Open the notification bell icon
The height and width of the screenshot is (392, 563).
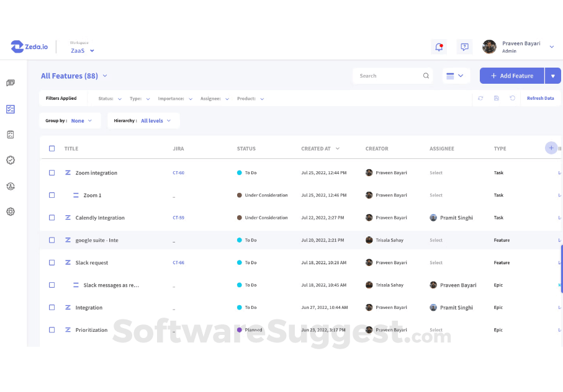click(439, 47)
